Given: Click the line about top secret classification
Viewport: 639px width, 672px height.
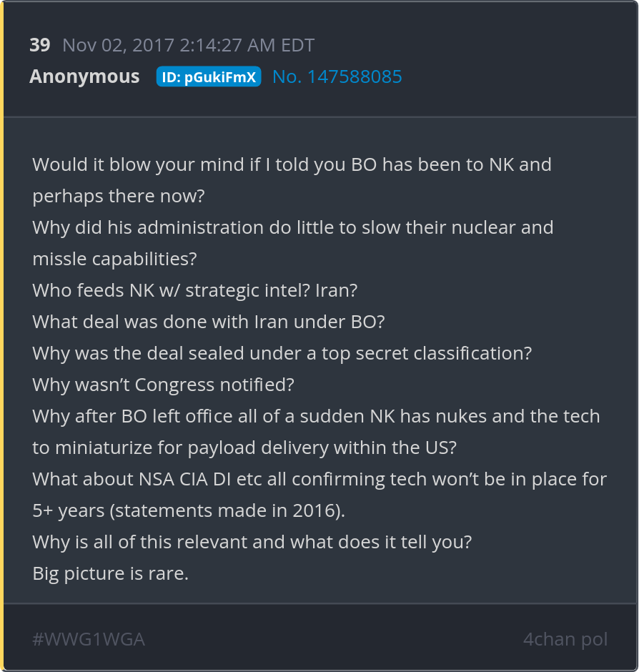Looking at the screenshot, I should coord(282,353).
